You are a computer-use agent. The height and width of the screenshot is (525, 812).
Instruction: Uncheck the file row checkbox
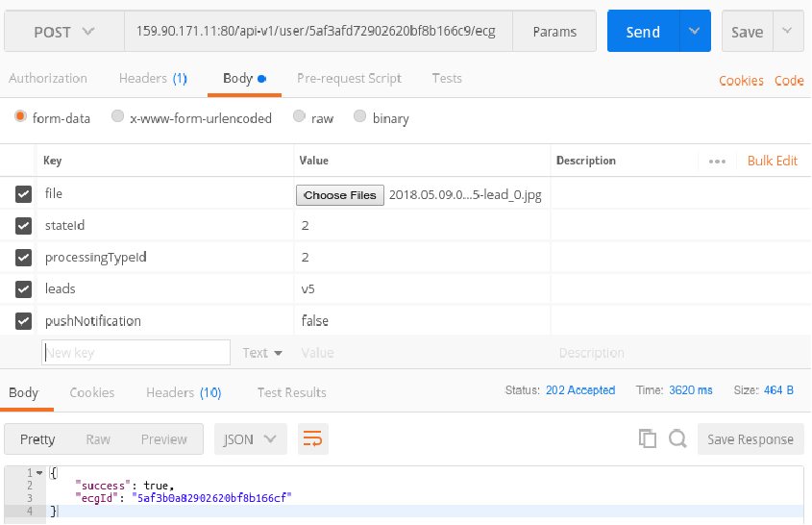click(x=23, y=194)
